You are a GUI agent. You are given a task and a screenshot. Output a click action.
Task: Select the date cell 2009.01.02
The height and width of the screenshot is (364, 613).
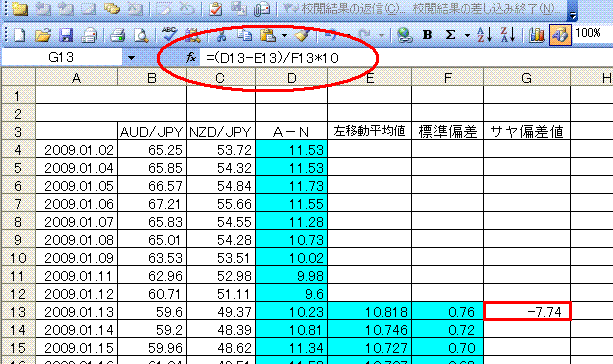(77, 150)
